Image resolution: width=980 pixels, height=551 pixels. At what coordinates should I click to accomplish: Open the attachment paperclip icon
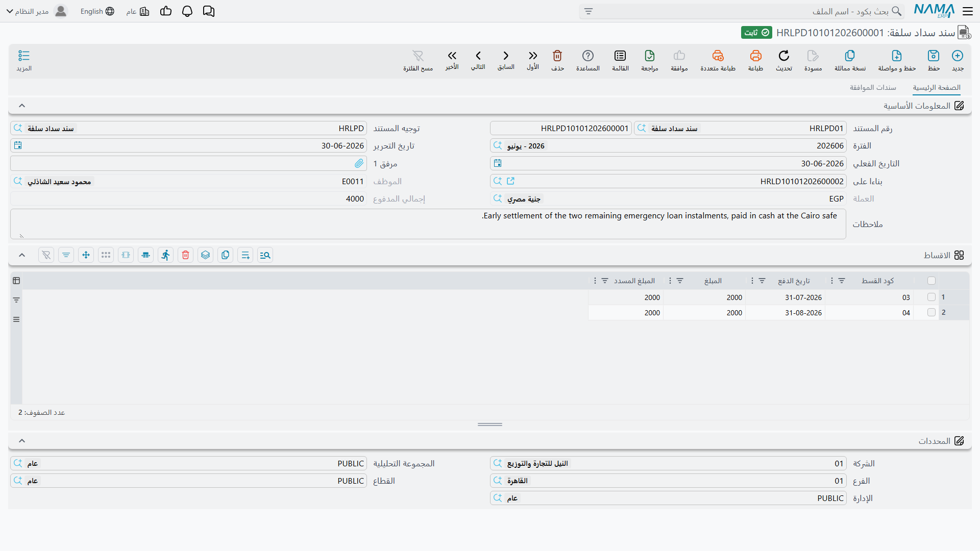point(359,163)
